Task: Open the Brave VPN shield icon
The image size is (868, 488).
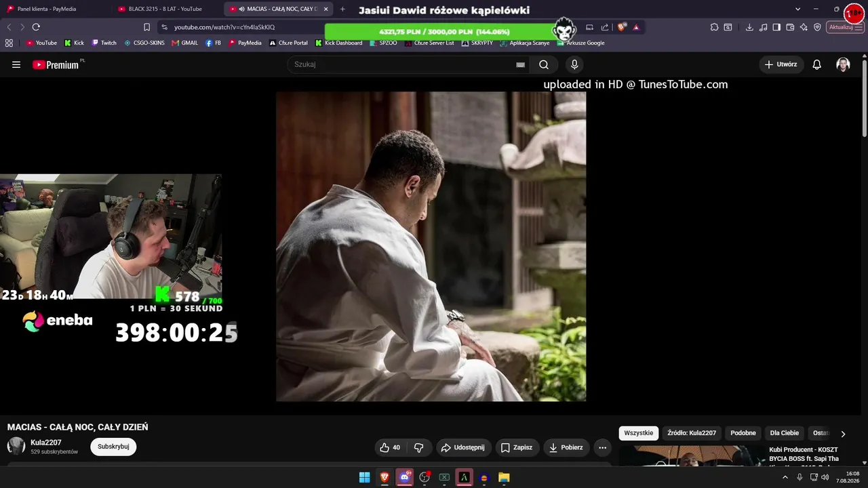Action: coord(817,27)
